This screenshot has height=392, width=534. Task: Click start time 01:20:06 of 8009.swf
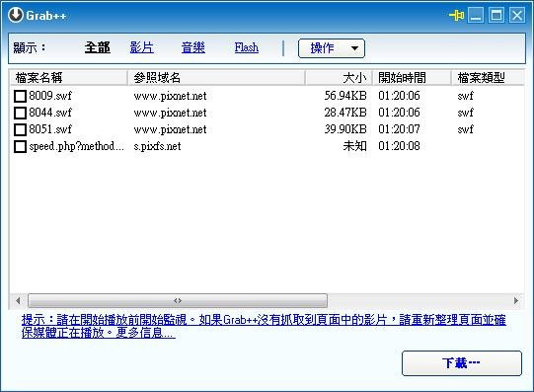399,96
